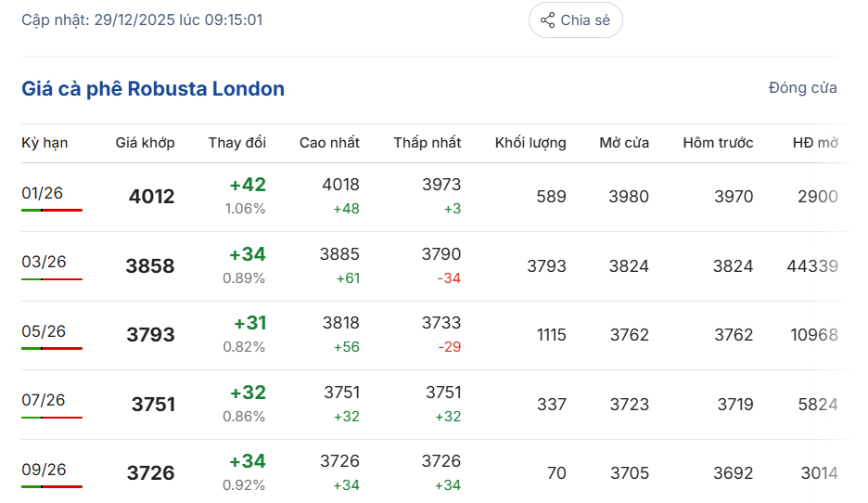Click the Mở cửa column header
Viewport: 868px width, 503px height.
click(624, 143)
